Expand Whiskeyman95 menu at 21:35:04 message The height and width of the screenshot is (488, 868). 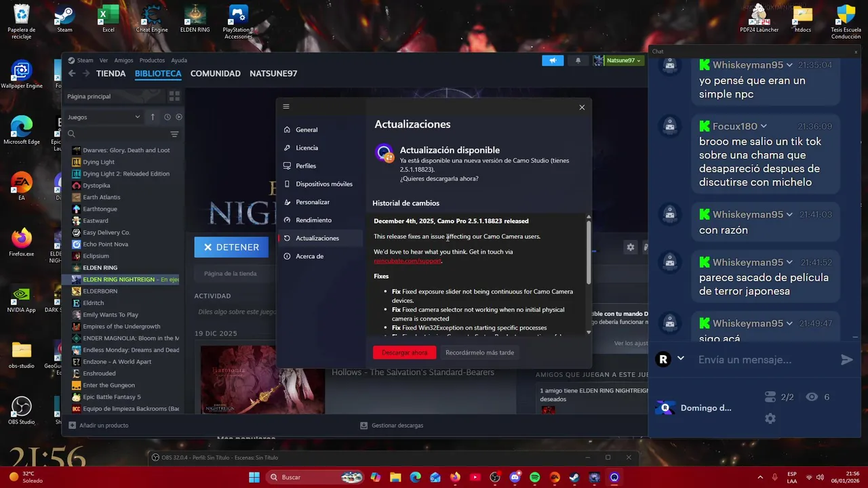point(789,65)
